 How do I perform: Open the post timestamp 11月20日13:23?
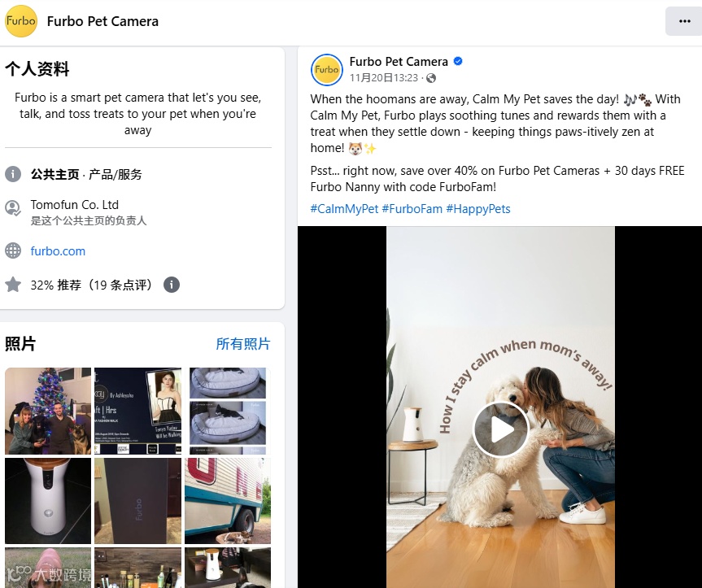pos(384,78)
